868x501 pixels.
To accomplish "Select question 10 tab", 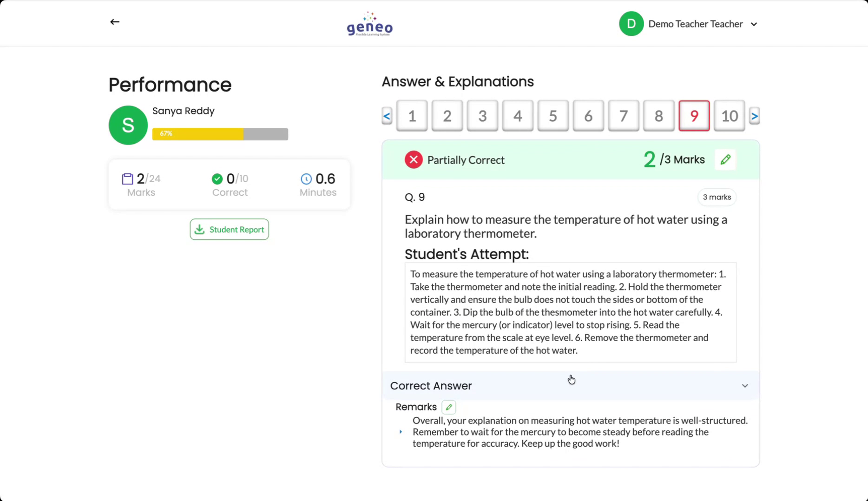I will (729, 116).
